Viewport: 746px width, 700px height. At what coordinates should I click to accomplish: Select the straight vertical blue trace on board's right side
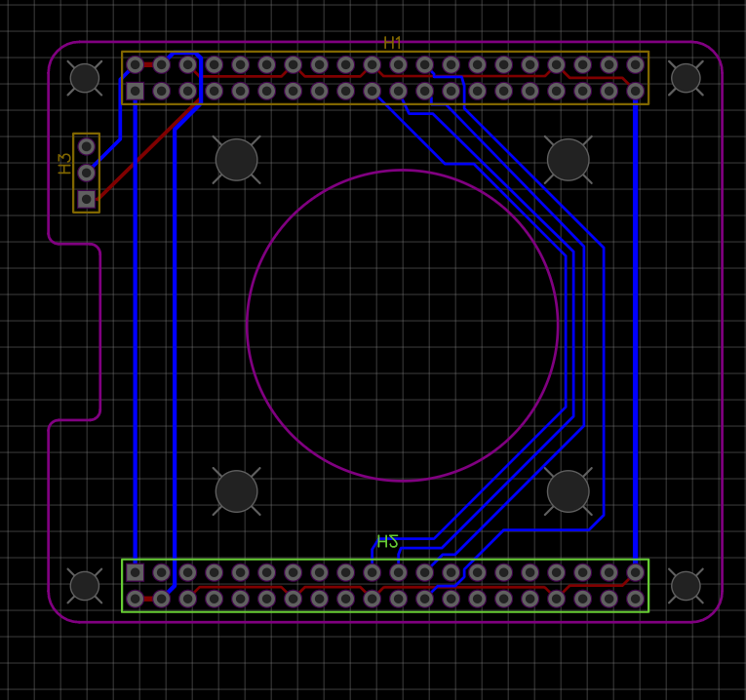pos(636,332)
